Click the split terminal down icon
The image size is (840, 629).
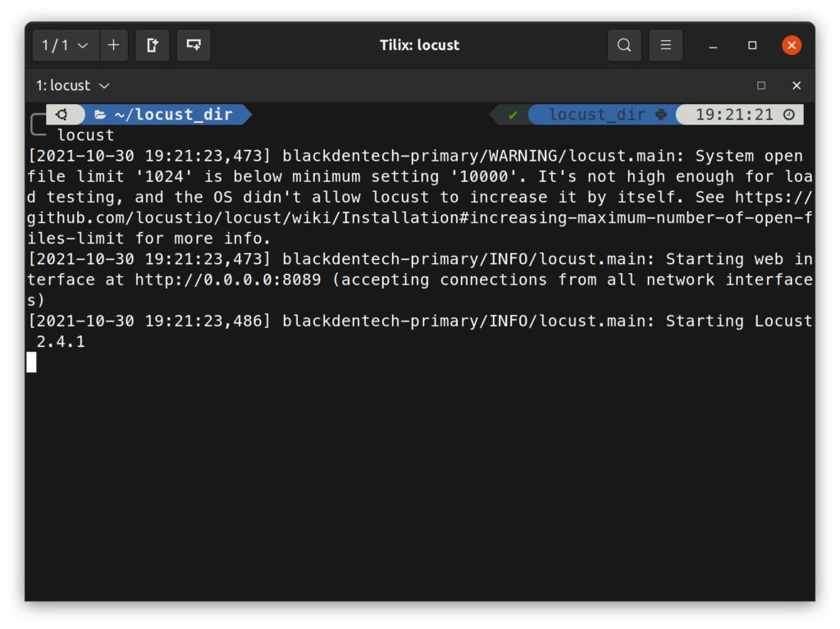[193, 45]
